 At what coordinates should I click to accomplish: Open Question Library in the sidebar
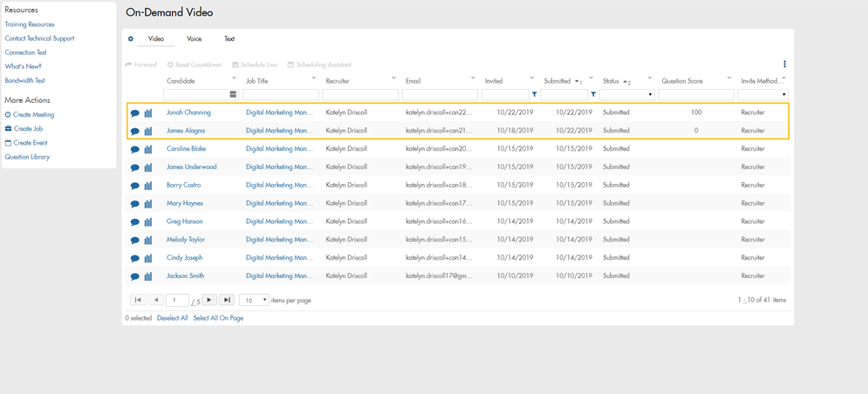pos(27,157)
